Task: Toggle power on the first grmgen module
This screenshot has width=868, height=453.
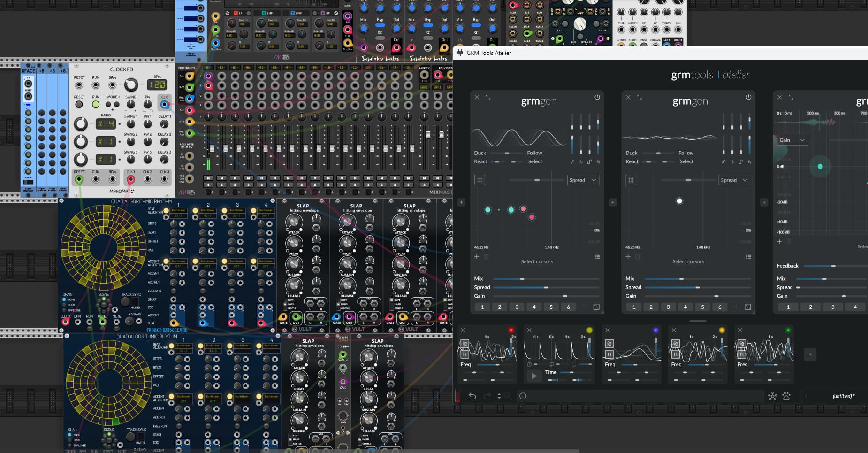Action: [x=597, y=97]
